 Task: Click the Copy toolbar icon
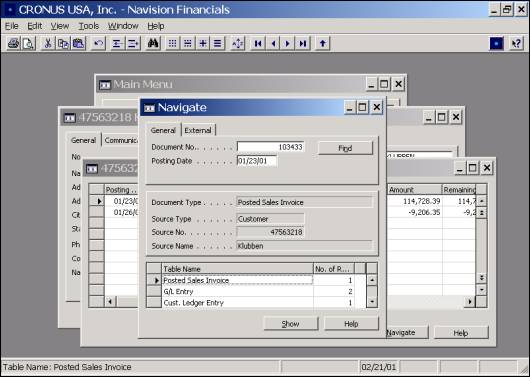(63, 44)
